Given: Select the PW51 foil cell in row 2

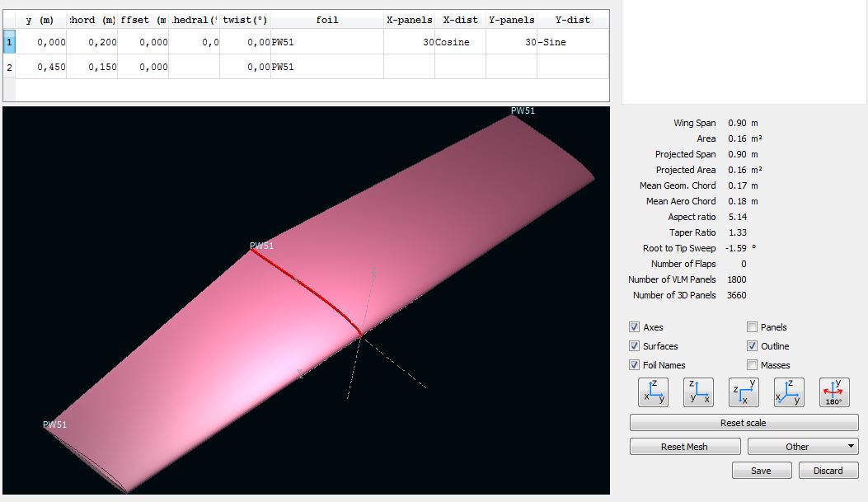Looking at the screenshot, I should [x=327, y=67].
